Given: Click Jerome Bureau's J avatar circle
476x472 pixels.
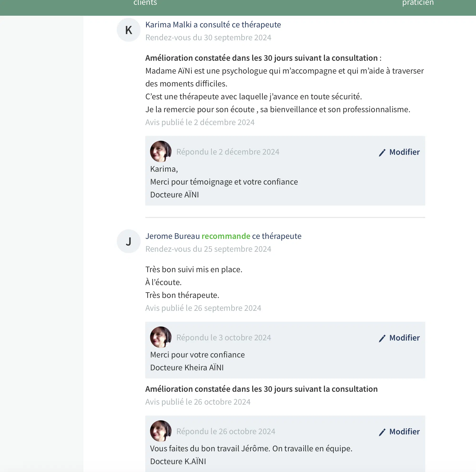Looking at the screenshot, I should pos(129,241).
